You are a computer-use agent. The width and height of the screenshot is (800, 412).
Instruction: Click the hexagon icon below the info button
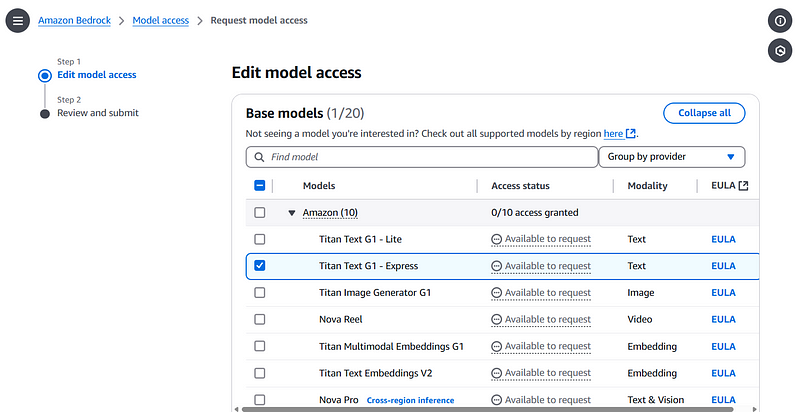(x=780, y=50)
